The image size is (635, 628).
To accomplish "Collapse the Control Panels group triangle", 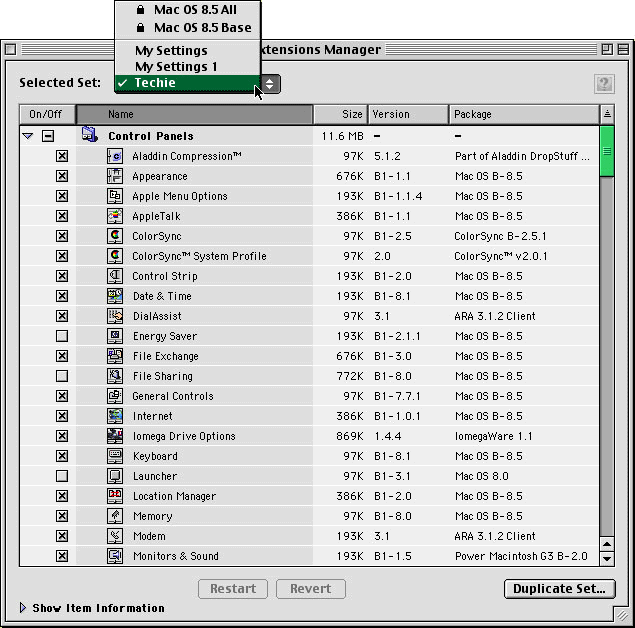I will [x=28, y=136].
